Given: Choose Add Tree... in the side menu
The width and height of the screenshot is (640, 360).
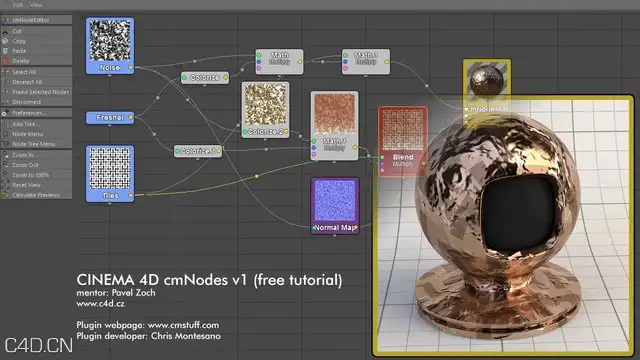Looking at the screenshot, I should pyautogui.click(x=36, y=124).
